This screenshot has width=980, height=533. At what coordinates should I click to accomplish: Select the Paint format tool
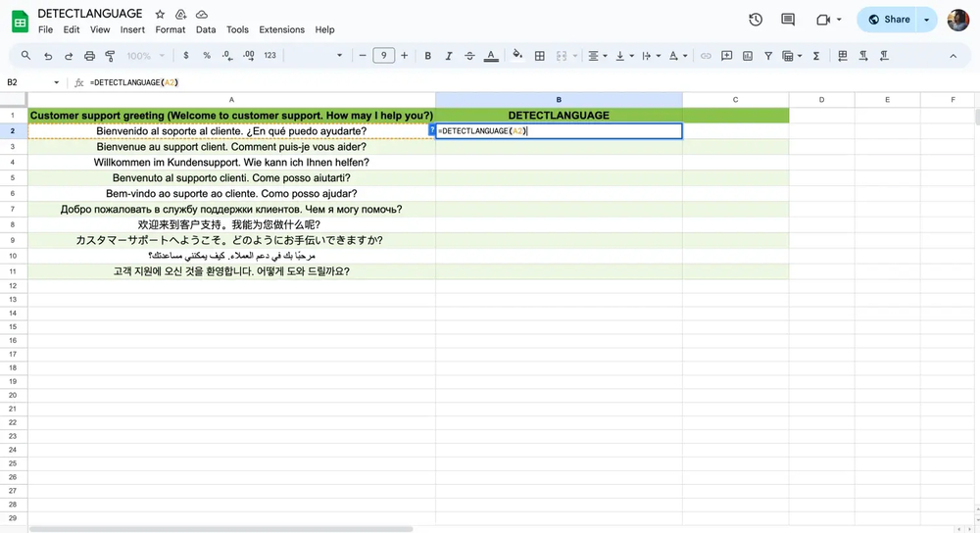pos(112,56)
